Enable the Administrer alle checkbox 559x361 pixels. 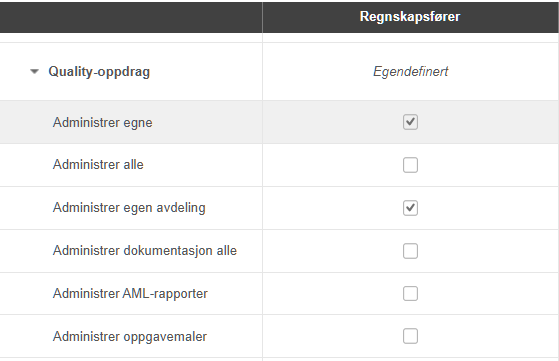coord(410,165)
